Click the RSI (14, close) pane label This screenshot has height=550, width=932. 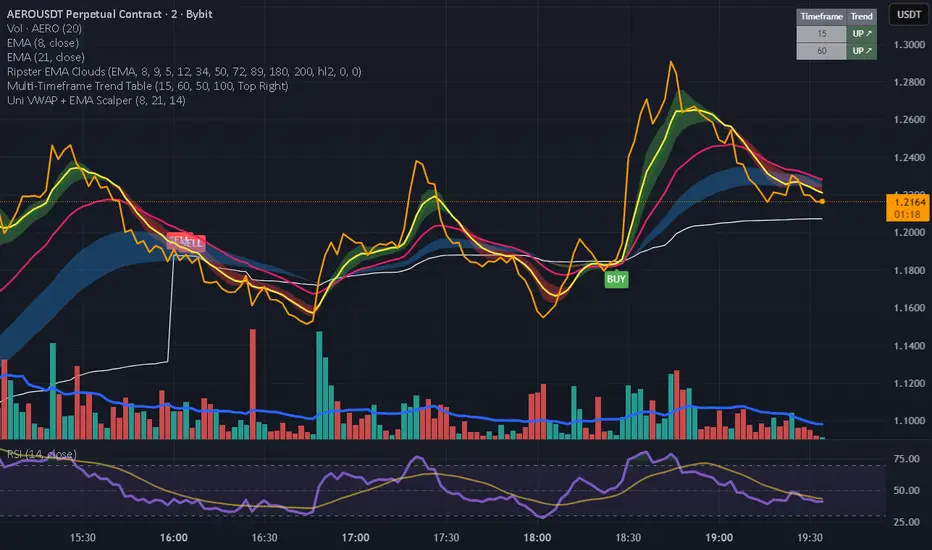(x=42, y=454)
